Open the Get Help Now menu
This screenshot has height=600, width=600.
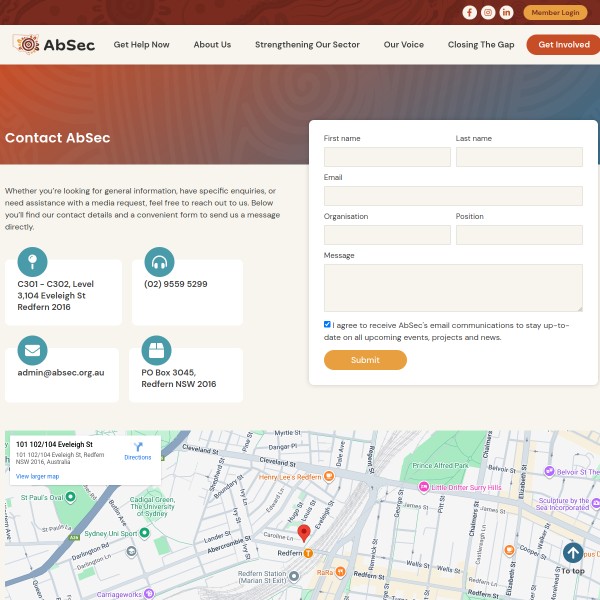click(x=141, y=45)
